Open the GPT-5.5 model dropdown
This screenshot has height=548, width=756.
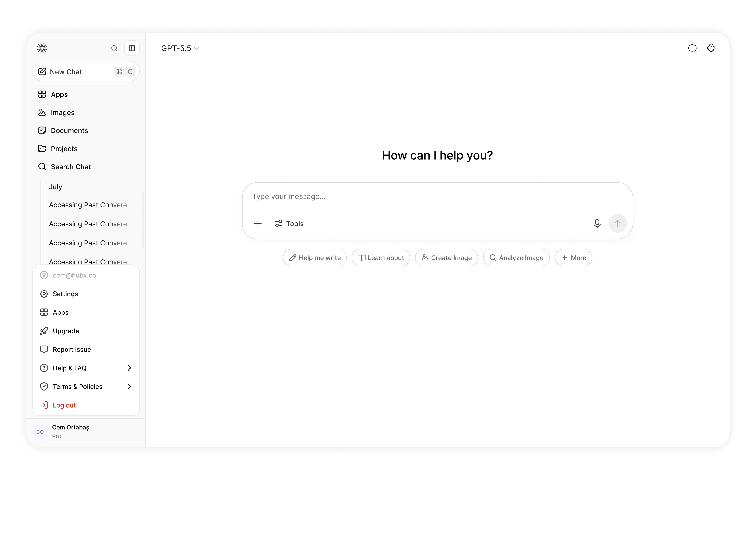[x=180, y=48]
